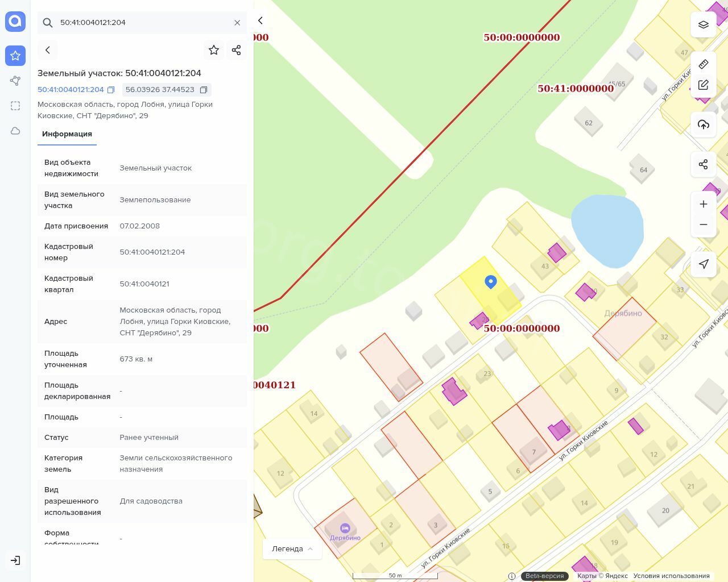This screenshot has height=582, width=728.
Task: Clear the search field text
Action: click(237, 23)
